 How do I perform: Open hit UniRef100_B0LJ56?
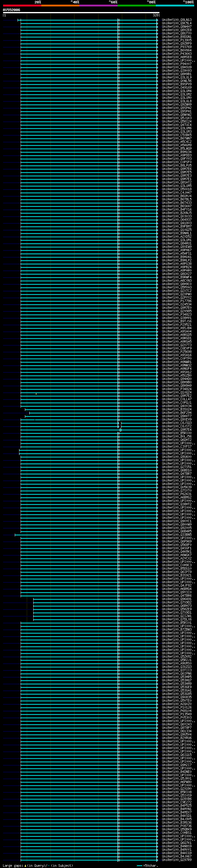click(x=177, y=436)
